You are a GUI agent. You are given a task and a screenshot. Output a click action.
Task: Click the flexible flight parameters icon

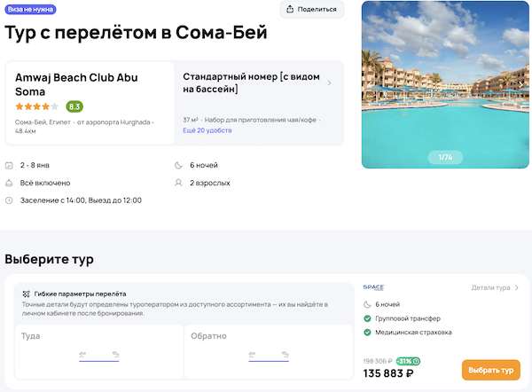26,294
